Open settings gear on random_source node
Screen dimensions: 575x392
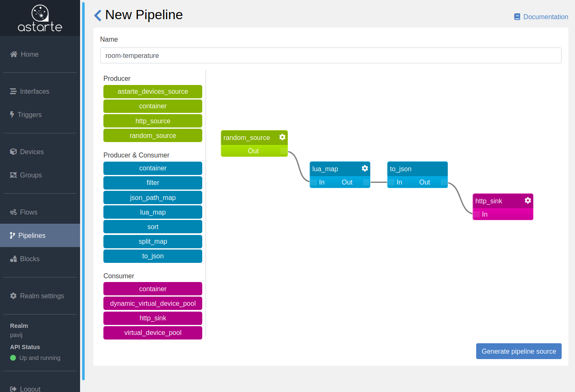282,137
